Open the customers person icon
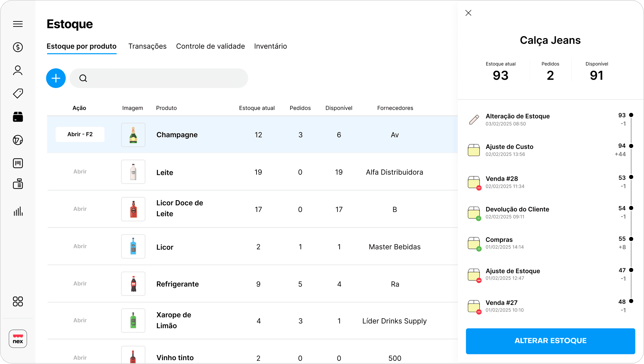This screenshot has height=364, width=644. pyautogui.click(x=18, y=70)
